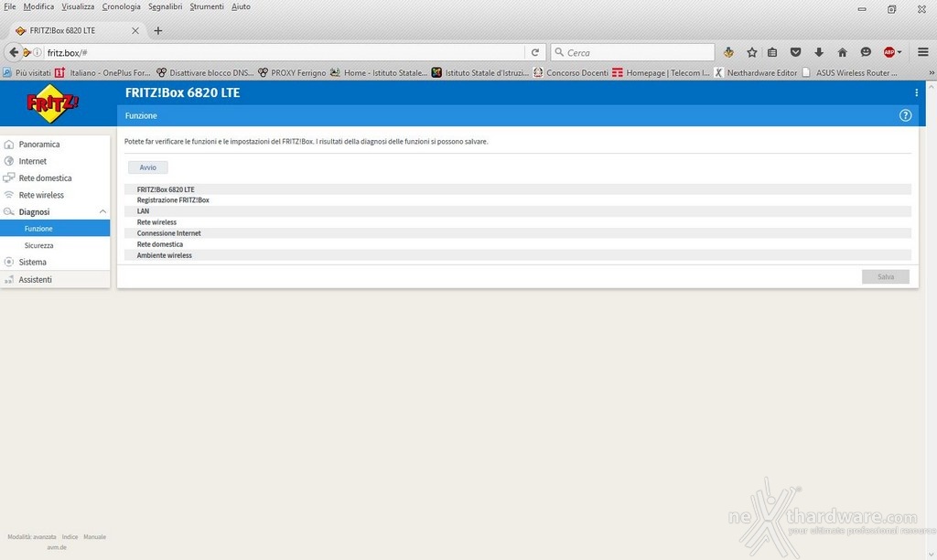937x560 pixels.
Task: Show more bookmarks with the chevron
Action: 931,73
